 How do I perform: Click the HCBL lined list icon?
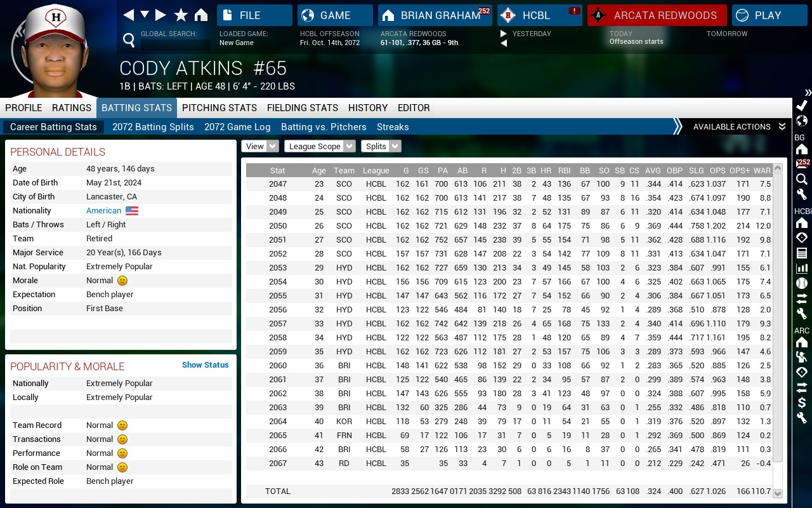(x=802, y=253)
